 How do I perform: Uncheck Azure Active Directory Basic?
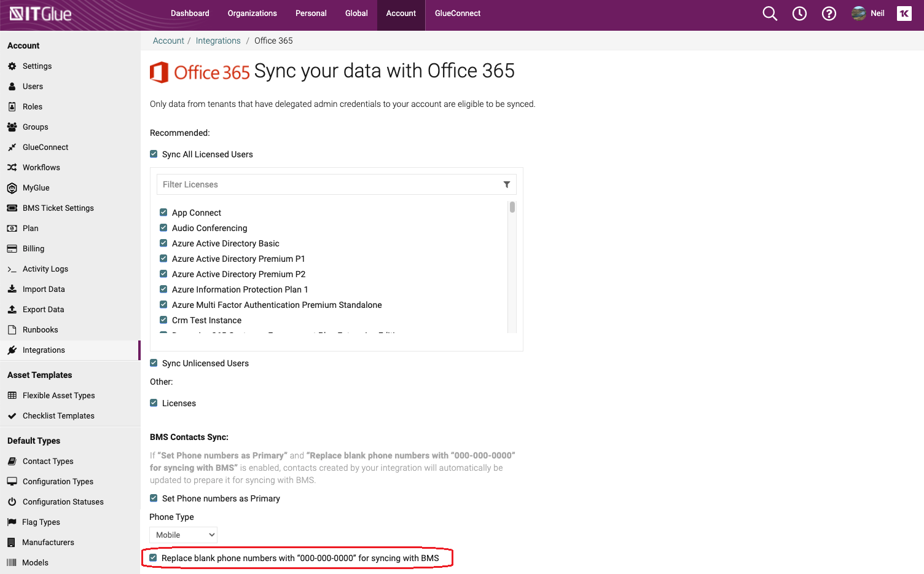(x=163, y=243)
